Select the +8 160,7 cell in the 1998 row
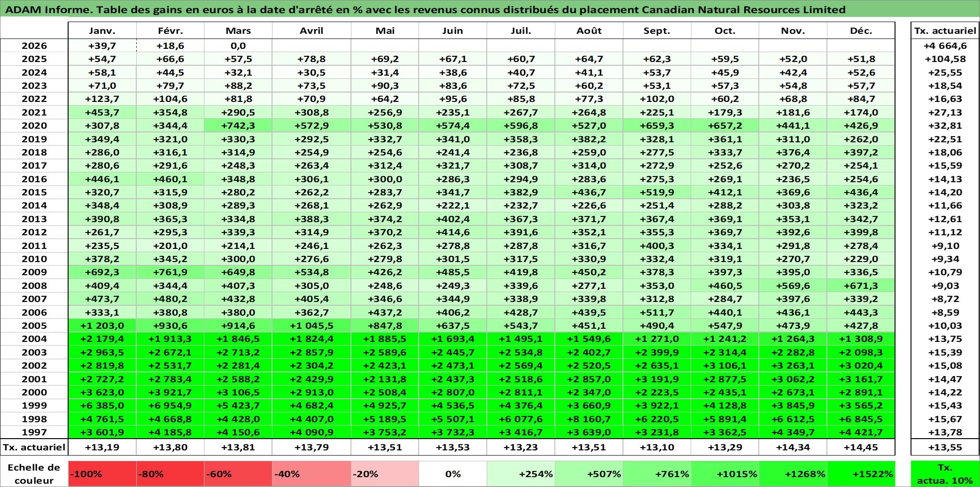Image resolution: width=980 pixels, height=487 pixels. (x=589, y=419)
